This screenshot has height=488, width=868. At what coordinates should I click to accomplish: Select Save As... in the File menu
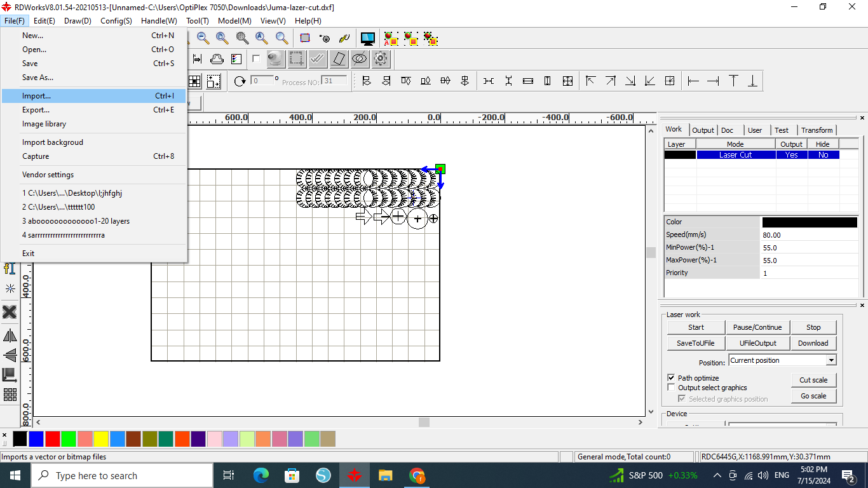pos(94,78)
